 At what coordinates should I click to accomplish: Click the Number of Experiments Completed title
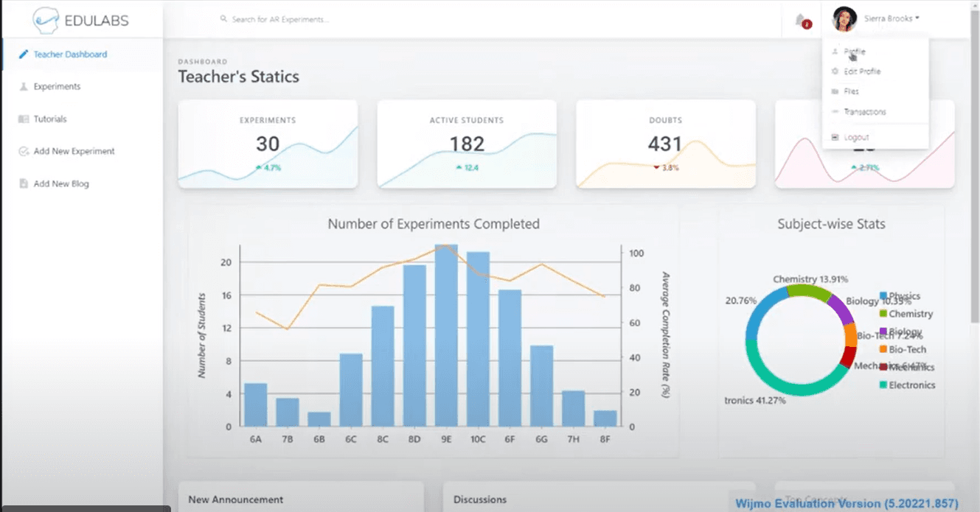(x=434, y=224)
